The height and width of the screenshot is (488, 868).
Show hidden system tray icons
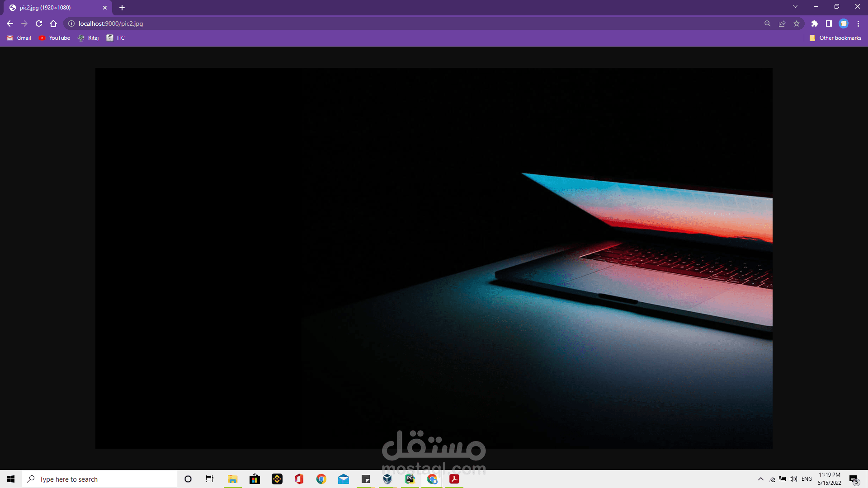(x=761, y=479)
